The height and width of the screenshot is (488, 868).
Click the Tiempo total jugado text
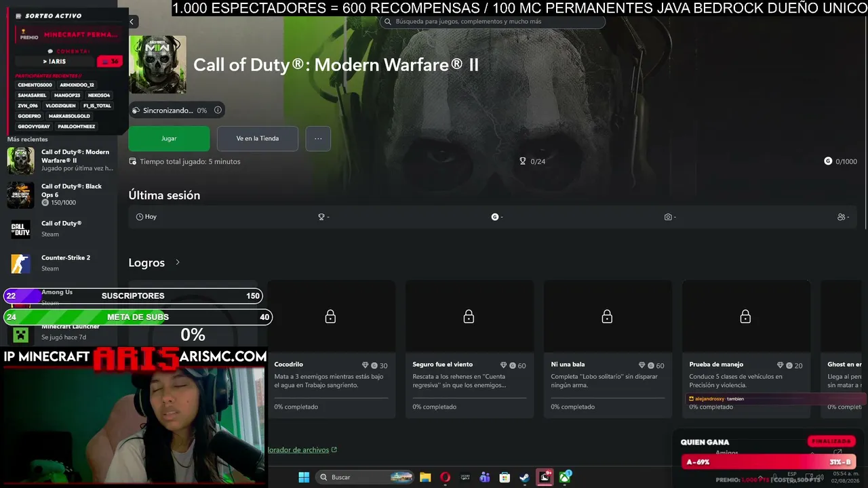pyautogui.click(x=190, y=161)
